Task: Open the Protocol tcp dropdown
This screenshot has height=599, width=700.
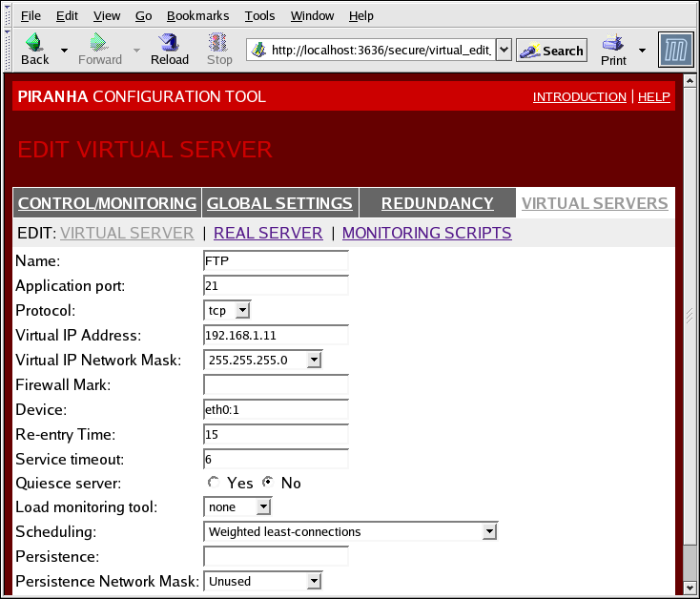Action: [242, 310]
